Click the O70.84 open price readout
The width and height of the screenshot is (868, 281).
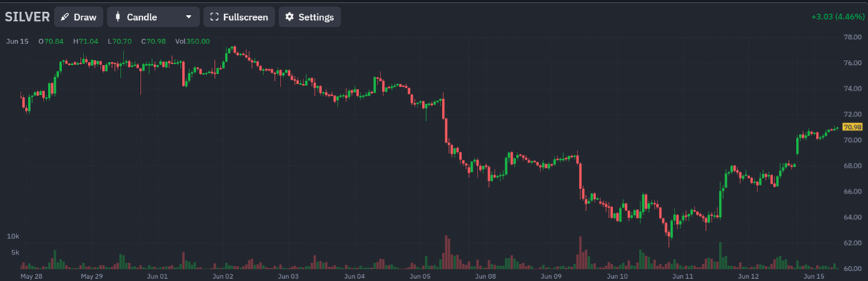[51, 41]
